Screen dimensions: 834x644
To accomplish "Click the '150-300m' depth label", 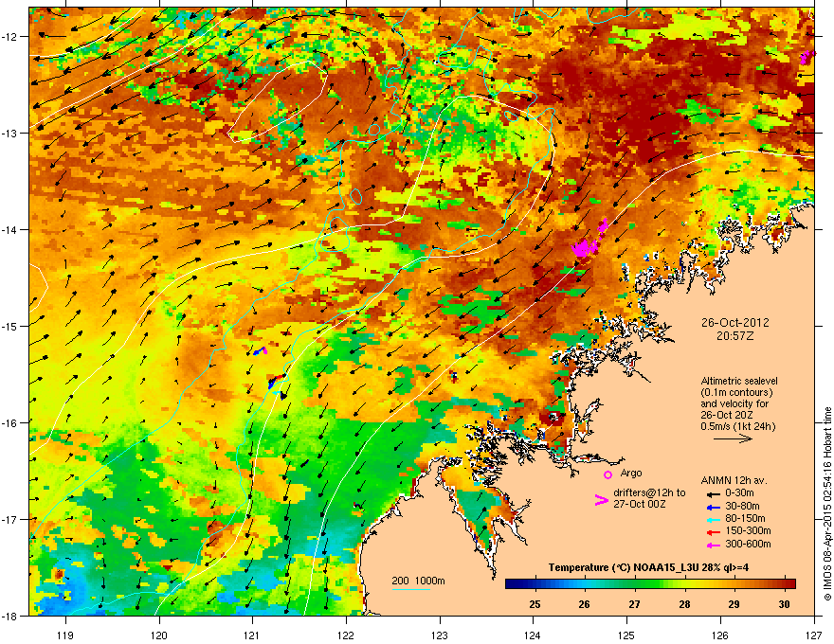I will coord(748,531).
